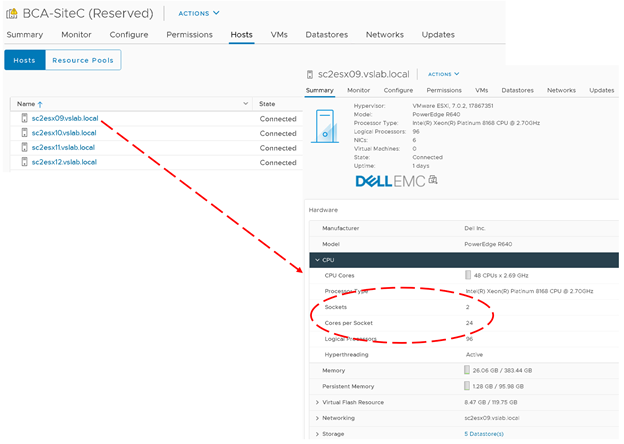The width and height of the screenshot is (624, 444).
Task: Open the cluster Updates tab
Action: pos(438,35)
